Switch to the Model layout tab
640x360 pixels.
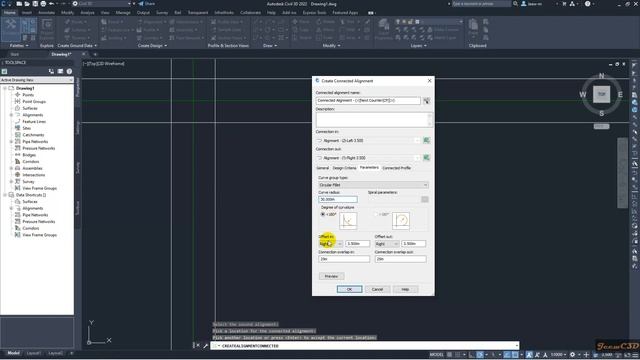click(x=13, y=353)
